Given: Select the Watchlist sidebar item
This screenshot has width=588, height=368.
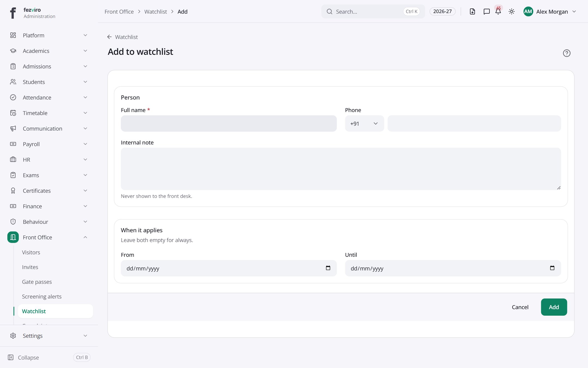Looking at the screenshot, I should [56, 311].
